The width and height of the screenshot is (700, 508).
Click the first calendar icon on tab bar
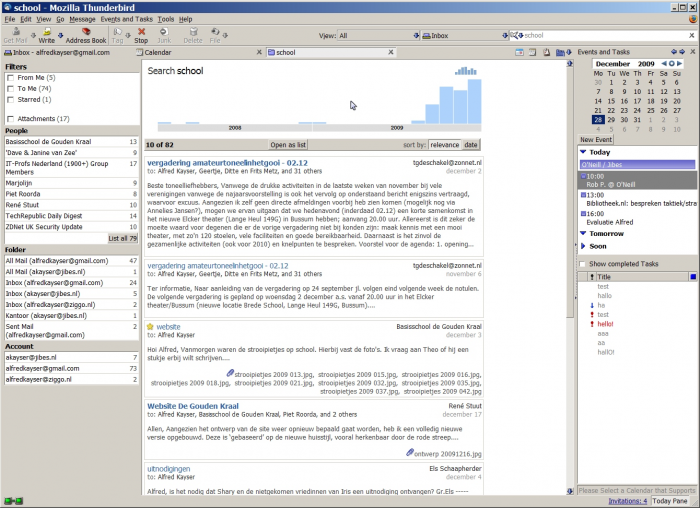click(519, 52)
